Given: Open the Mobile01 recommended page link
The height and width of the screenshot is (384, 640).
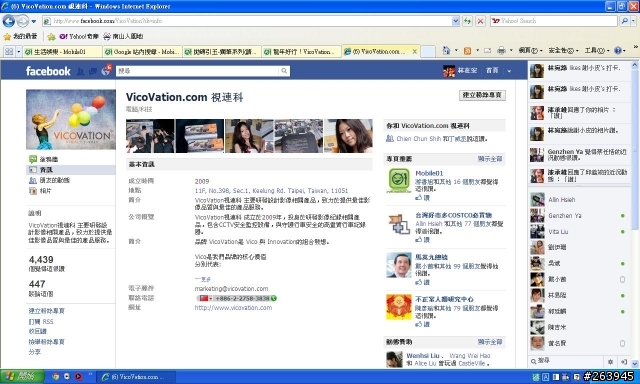Looking at the screenshot, I should pos(429,173).
